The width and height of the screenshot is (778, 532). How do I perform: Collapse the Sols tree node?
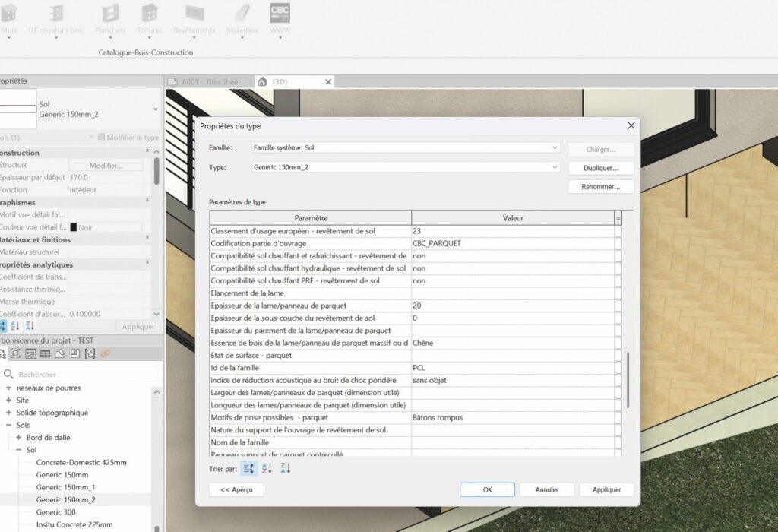click(8, 425)
